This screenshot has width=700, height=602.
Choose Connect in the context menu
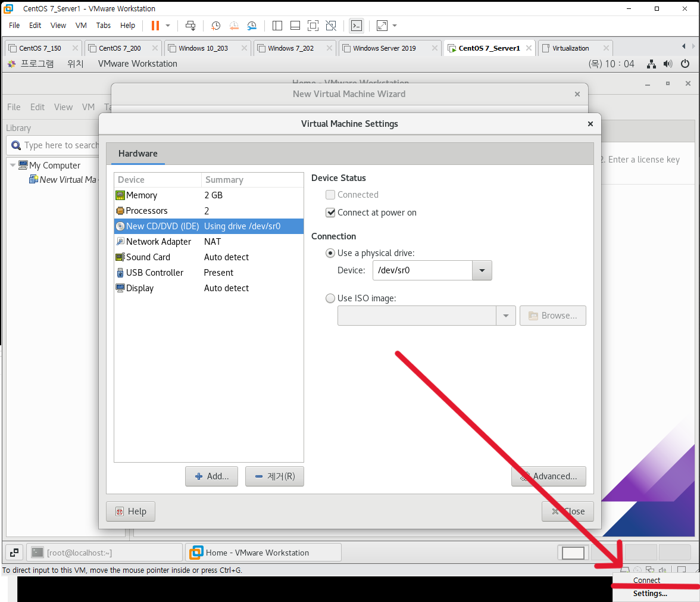tap(646, 580)
